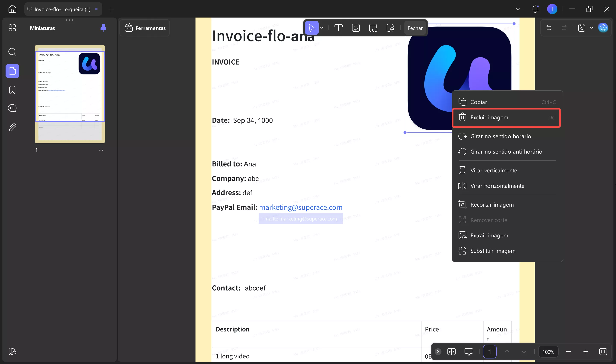Image resolution: width=616 pixels, height=364 pixels.
Task: Select Recortar imagem menu entry
Action: [x=492, y=205]
